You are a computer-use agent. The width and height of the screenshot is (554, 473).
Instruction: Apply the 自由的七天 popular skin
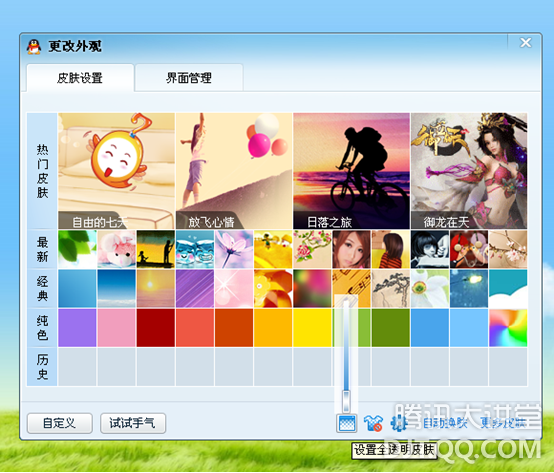pyautogui.click(x=116, y=171)
